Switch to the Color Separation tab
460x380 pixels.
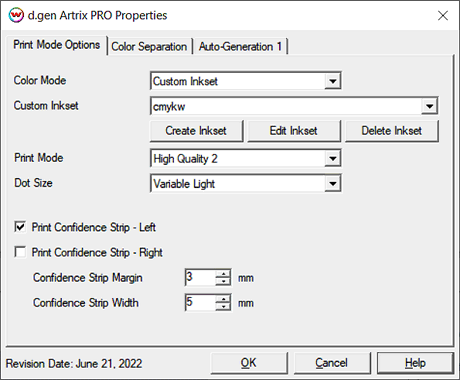pos(149,46)
